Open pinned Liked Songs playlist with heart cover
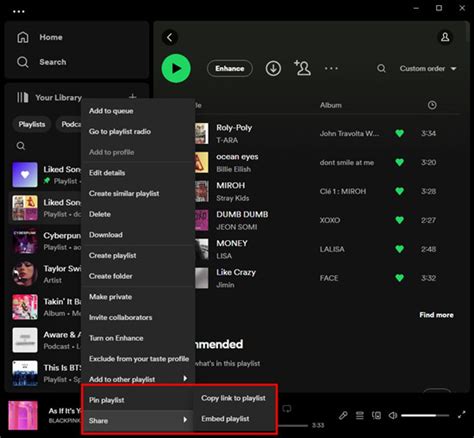 [x=46, y=175]
